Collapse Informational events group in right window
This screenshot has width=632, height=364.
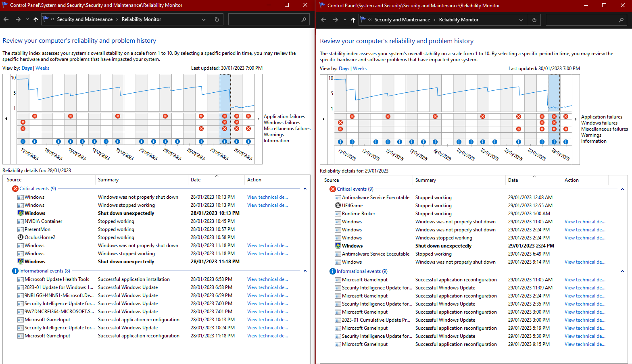point(622,271)
